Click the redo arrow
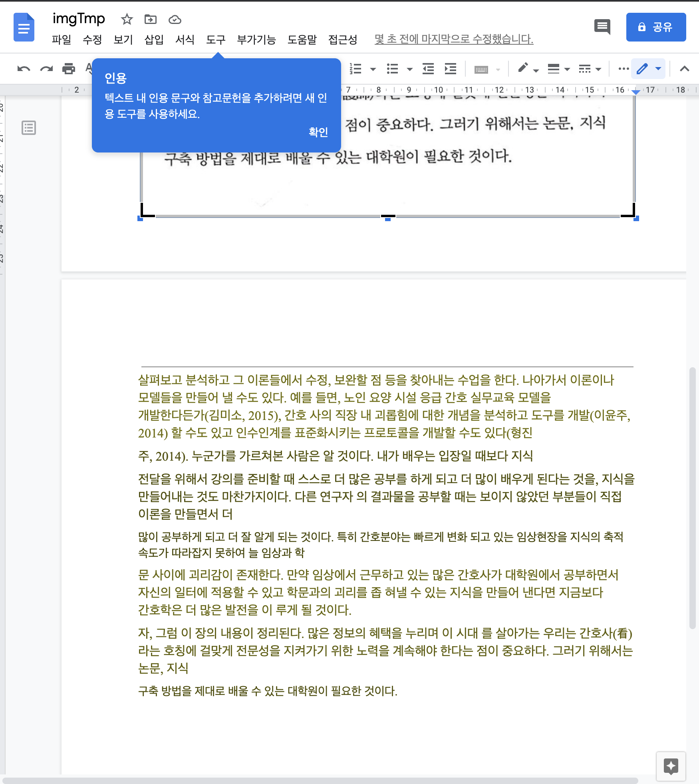The height and width of the screenshot is (784, 699). tap(46, 69)
